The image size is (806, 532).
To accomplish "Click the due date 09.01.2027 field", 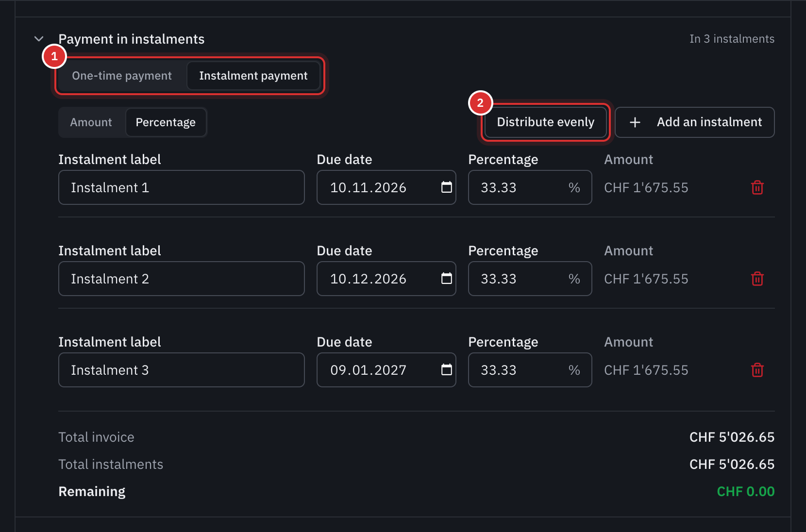I will [x=386, y=370].
